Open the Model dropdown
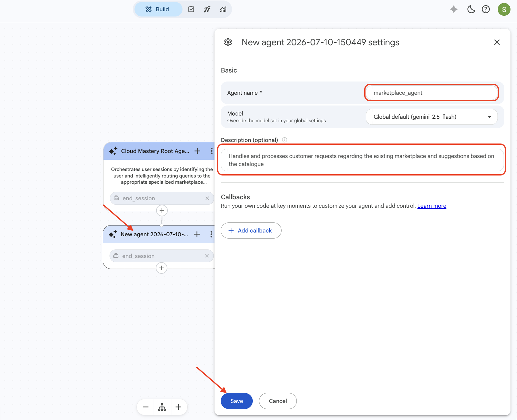The height and width of the screenshot is (420, 517). 431,117
